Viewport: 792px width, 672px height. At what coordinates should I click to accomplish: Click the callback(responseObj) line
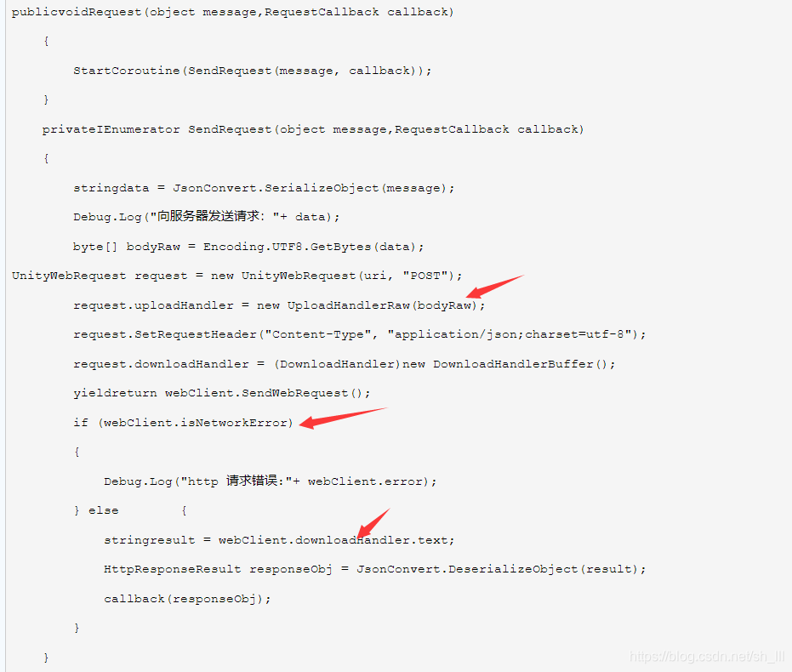tap(187, 599)
